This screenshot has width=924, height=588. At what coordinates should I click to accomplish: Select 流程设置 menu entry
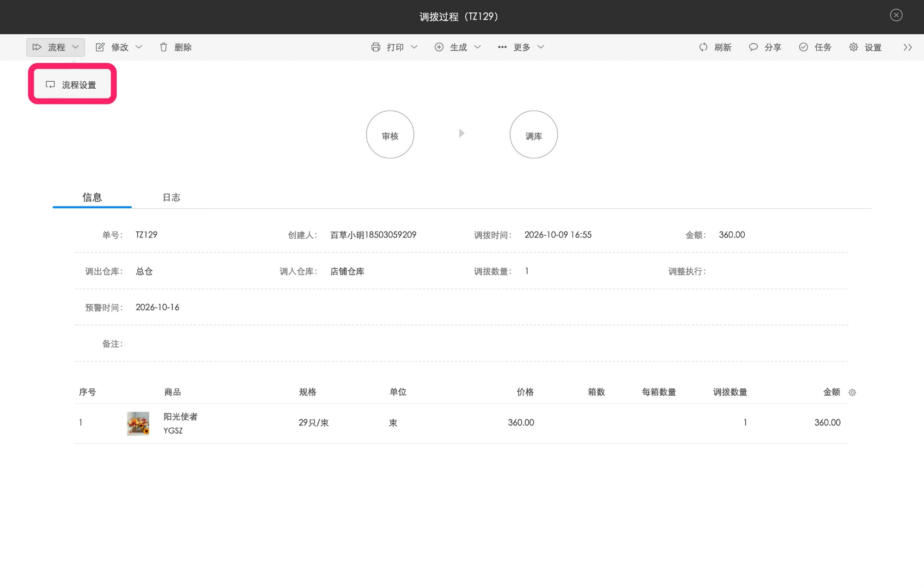[x=72, y=85]
